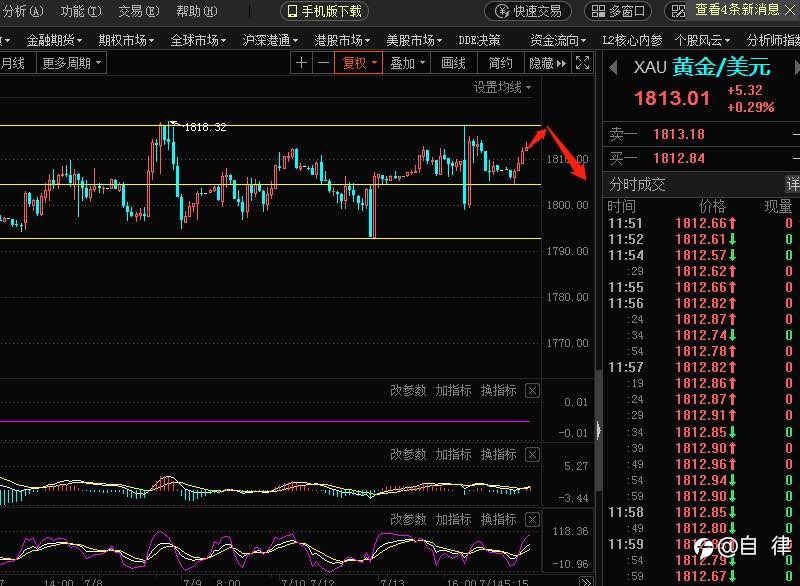800x586 pixels.
Task: Click 换指标 in first indicator panel
Action: (498, 391)
